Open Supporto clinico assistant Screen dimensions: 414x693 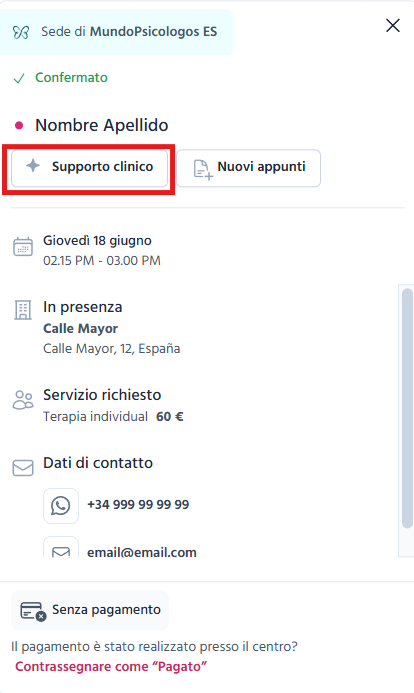89,168
